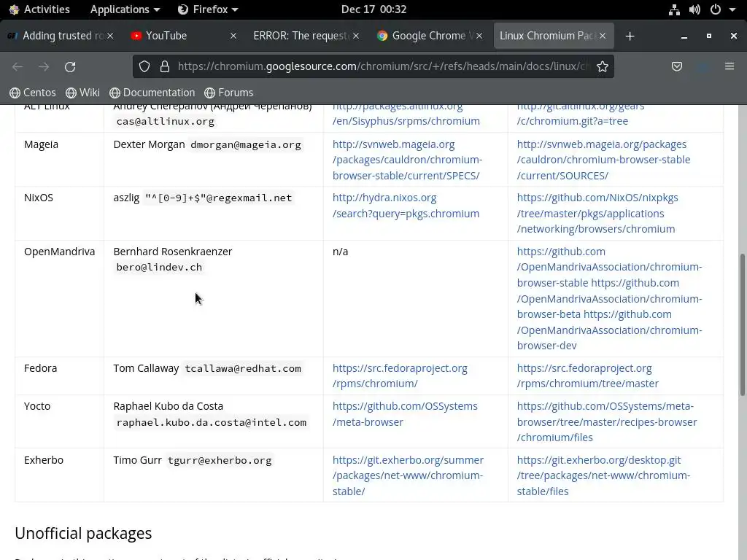
Task: Select Linux Chromium Packages tab
Action: [x=554, y=36]
